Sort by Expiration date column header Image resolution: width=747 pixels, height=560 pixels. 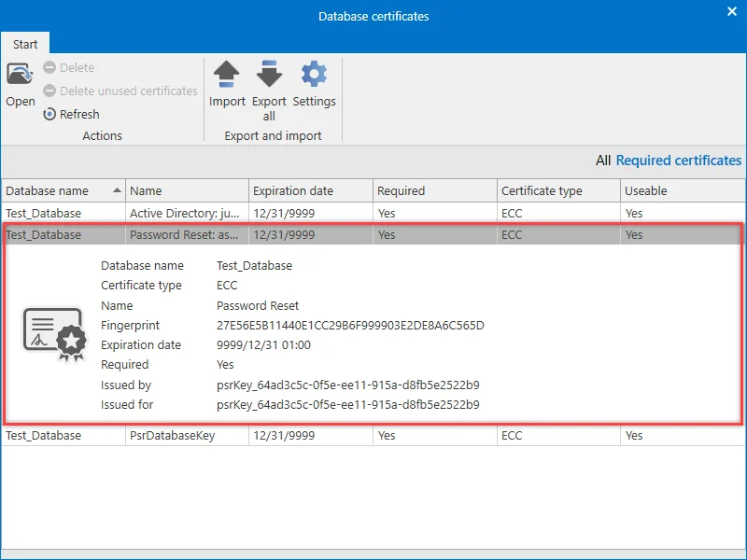pyautogui.click(x=311, y=191)
